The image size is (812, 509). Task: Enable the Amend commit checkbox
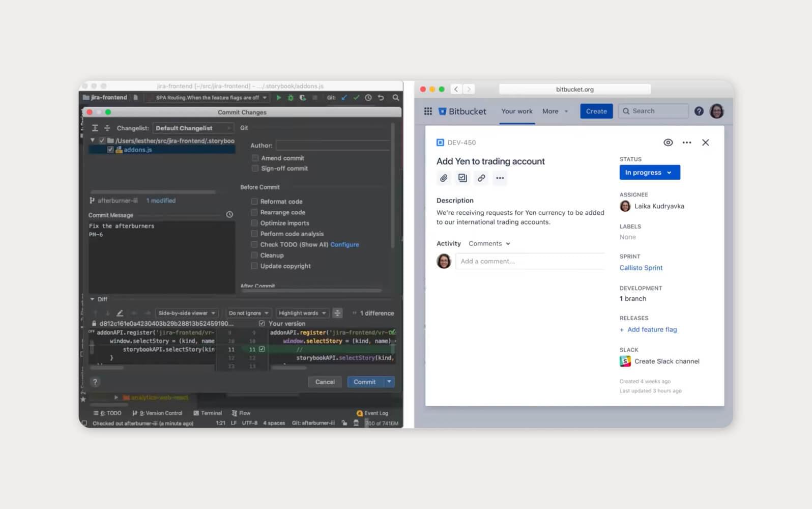(255, 158)
